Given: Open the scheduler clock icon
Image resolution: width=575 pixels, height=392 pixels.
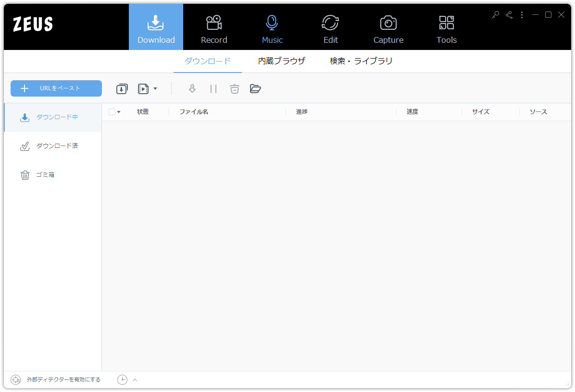Looking at the screenshot, I should click(x=122, y=380).
